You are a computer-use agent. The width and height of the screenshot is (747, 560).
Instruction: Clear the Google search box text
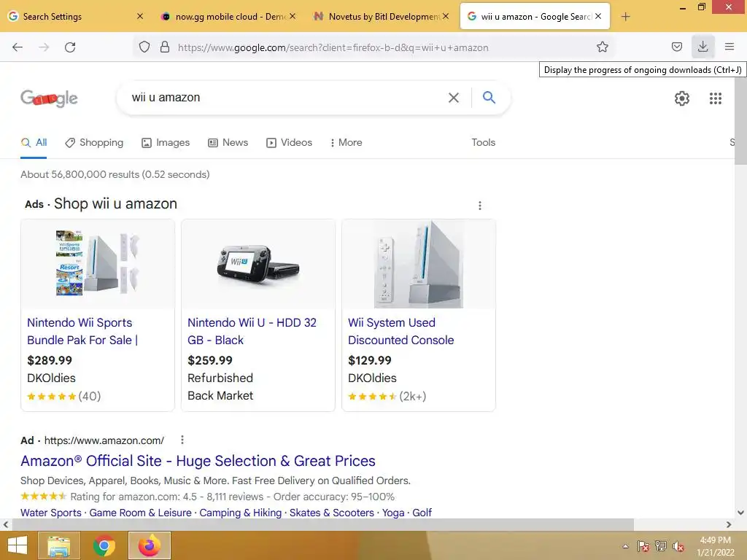click(x=454, y=98)
